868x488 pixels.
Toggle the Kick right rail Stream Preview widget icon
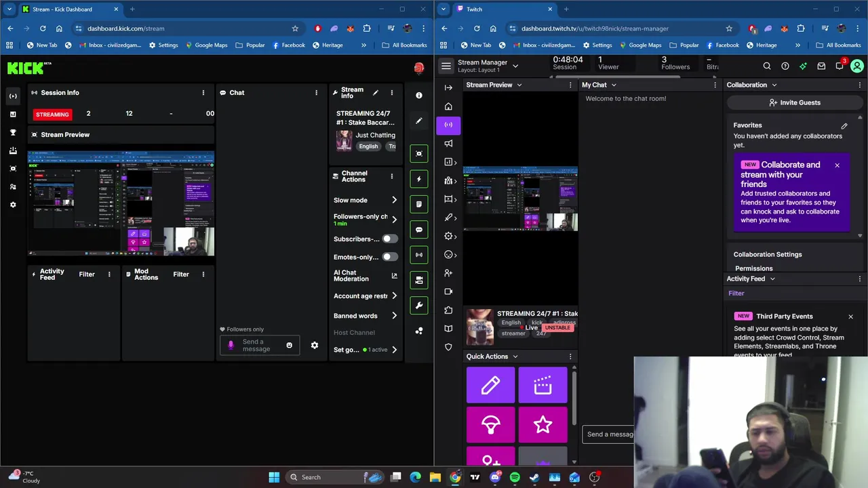click(419, 154)
